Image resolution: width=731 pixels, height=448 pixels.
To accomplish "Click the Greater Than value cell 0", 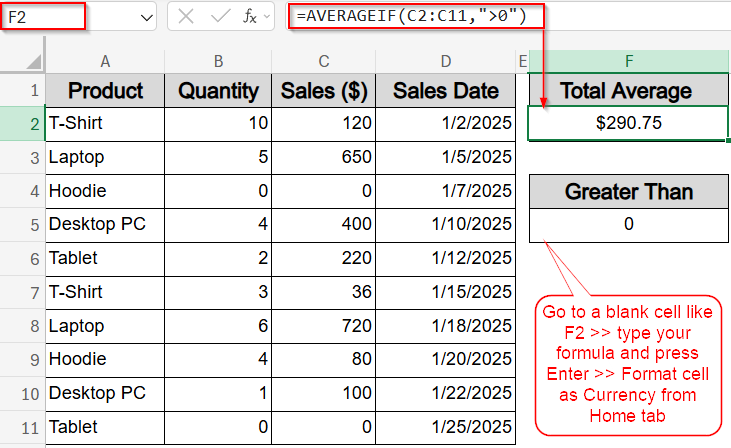I will point(628,224).
